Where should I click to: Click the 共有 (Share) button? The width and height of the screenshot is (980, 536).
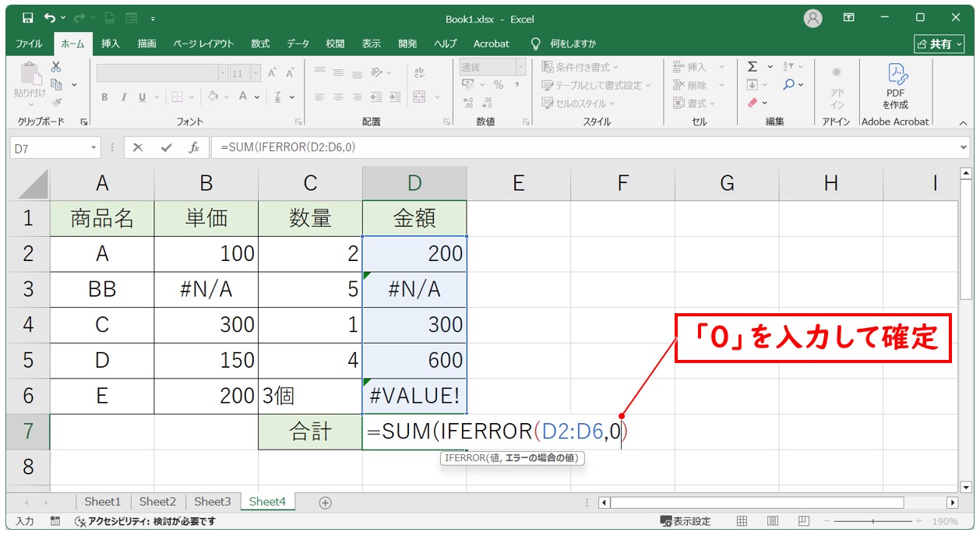click(x=939, y=44)
